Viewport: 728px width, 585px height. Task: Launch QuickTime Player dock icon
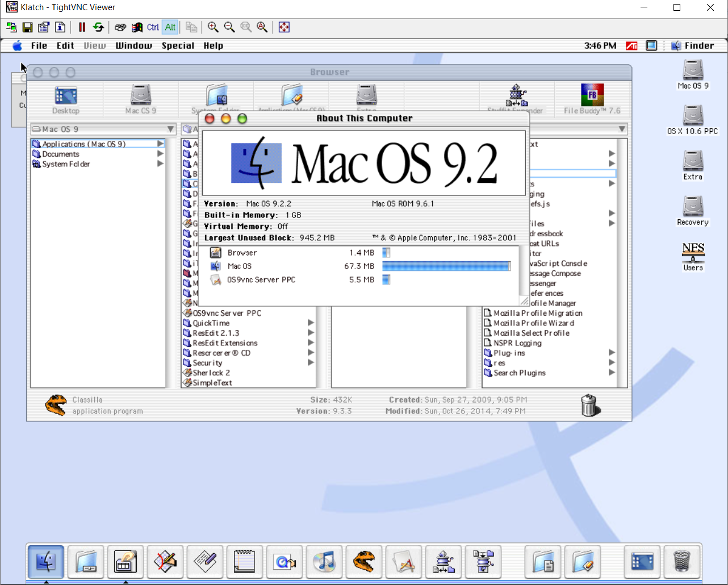[x=284, y=562]
